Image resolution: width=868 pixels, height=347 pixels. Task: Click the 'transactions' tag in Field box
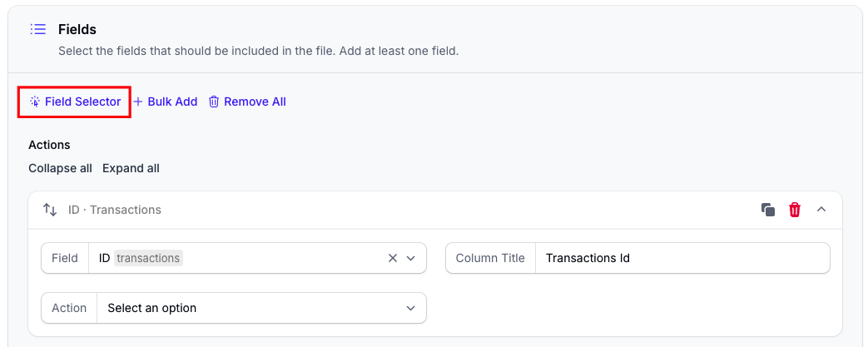(148, 258)
